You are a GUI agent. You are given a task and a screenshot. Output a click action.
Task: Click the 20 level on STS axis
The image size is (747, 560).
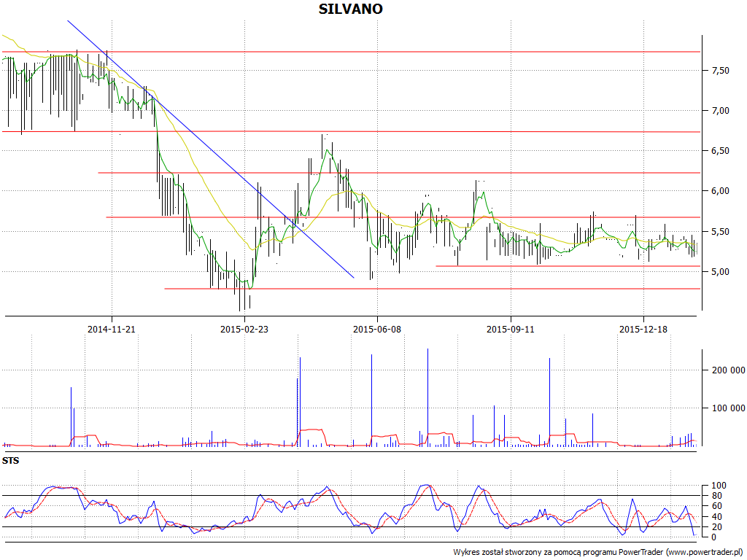click(x=717, y=527)
